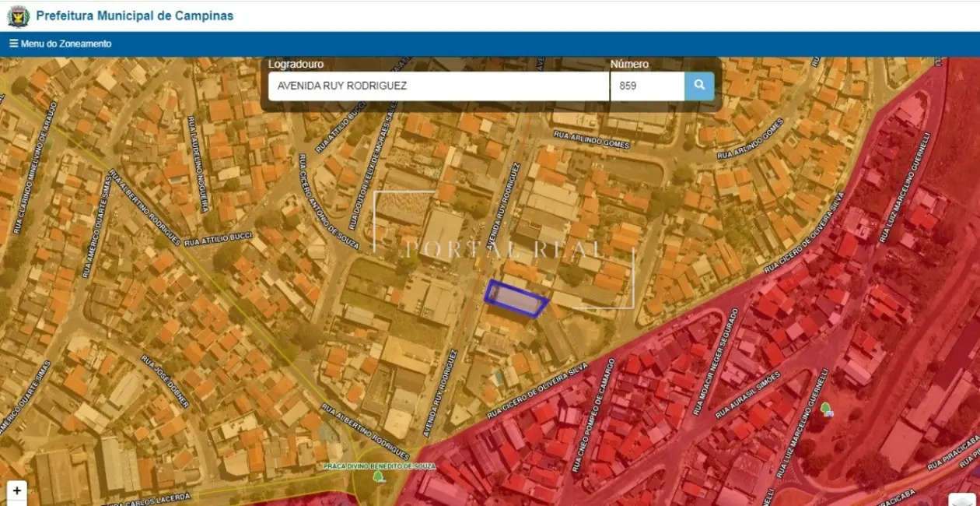Screen dimensions: 980x506
Task: Click the Prefeitura Municipal de Campinas title
Action: click(x=135, y=16)
